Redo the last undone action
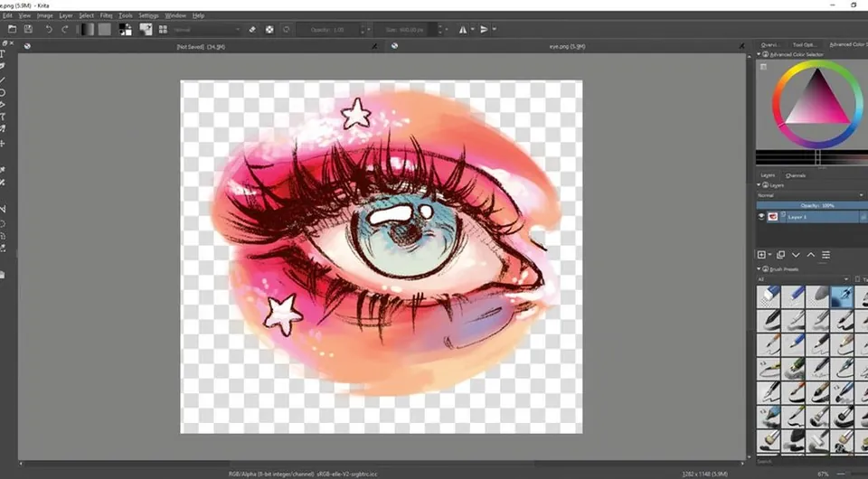This screenshot has height=479, width=868. point(65,29)
